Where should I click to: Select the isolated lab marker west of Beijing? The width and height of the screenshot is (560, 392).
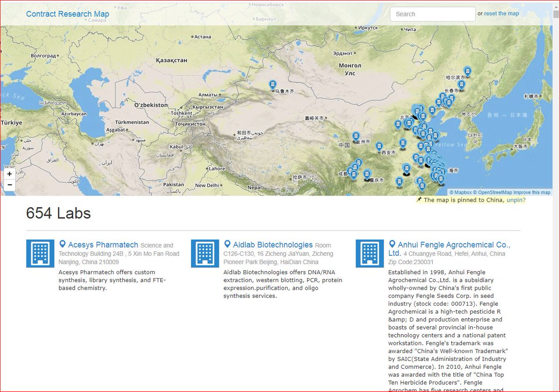click(x=398, y=124)
